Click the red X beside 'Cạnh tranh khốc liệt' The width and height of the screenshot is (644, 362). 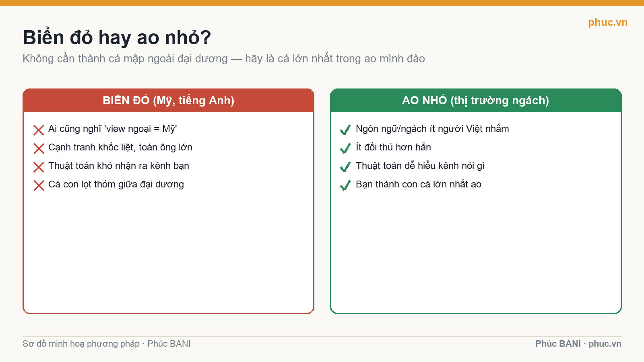pyautogui.click(x=39, y=148)
